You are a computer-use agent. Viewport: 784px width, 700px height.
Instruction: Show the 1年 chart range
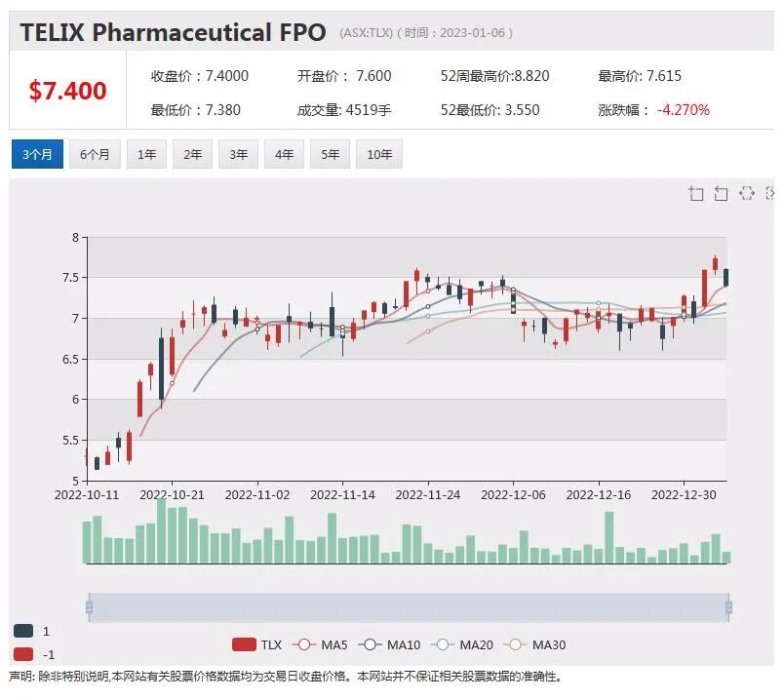[x=146, y=154]
